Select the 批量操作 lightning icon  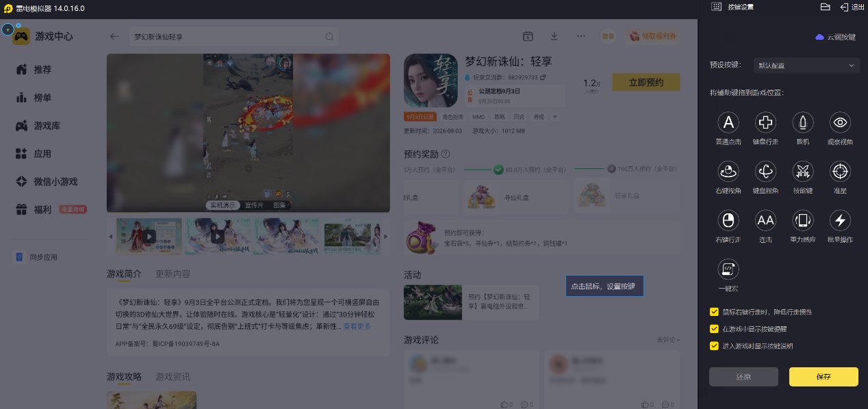pos(840,220)
